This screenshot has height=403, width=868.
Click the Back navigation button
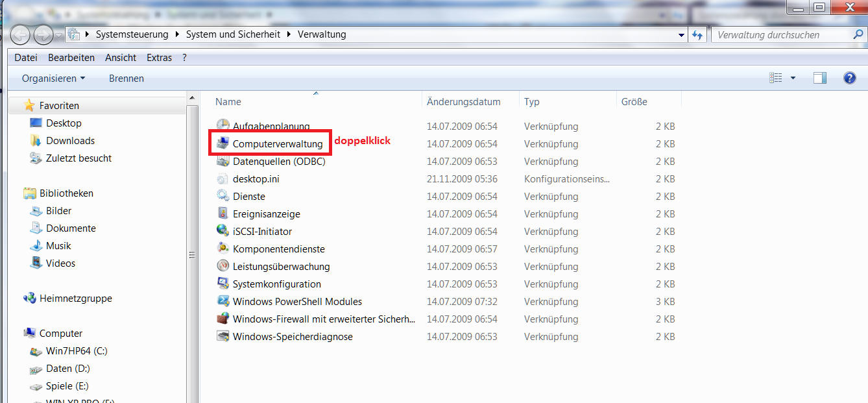pos(21,34)
